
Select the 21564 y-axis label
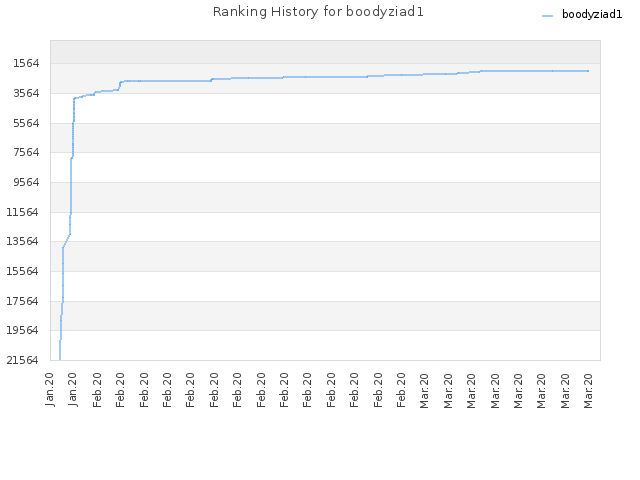pyautogui.click(x=22, y=360)
